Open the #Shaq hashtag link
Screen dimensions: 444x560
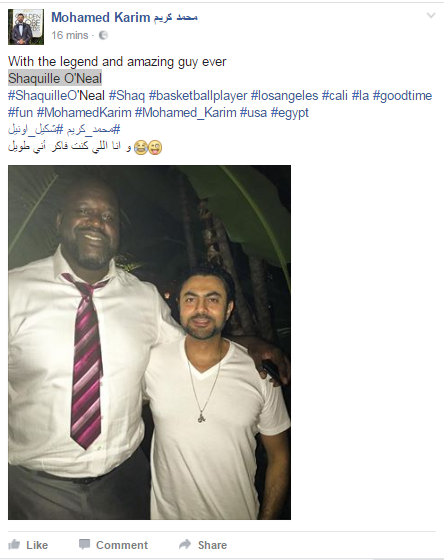coord(127,96)
